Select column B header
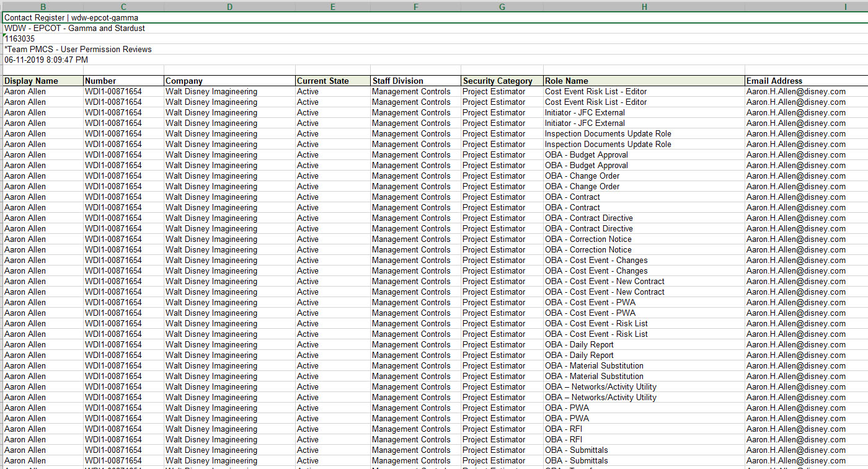This screenshot has height=469, width=868. (43, 7)
